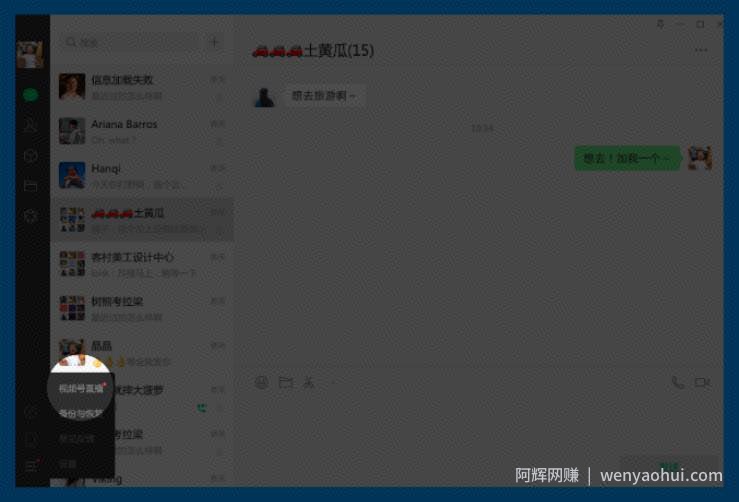Switch to the green Chats sidebar icon
Screen dimensions: 739x502
pos(31,95)
